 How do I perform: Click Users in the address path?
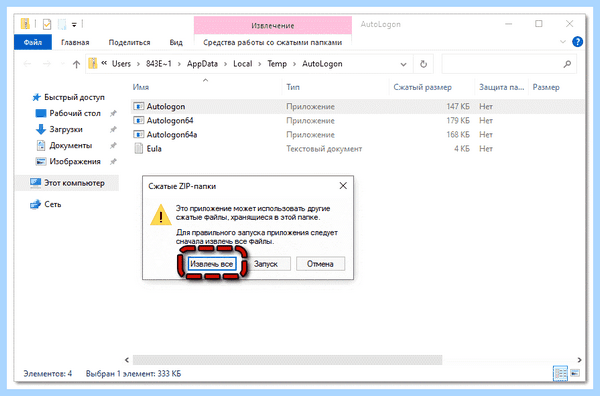[x=121, y=64]
